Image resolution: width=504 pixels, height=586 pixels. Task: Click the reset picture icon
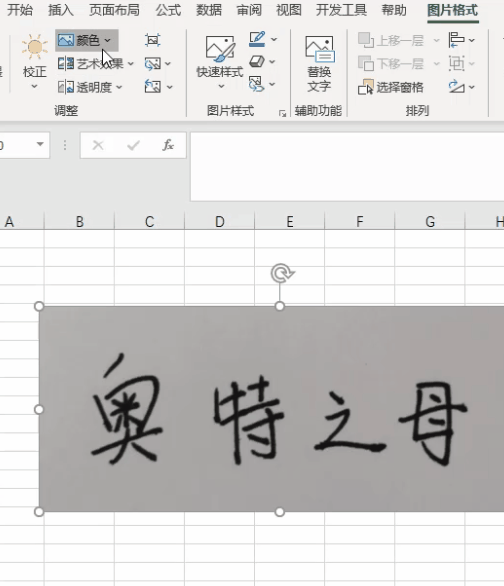(158, 87)
